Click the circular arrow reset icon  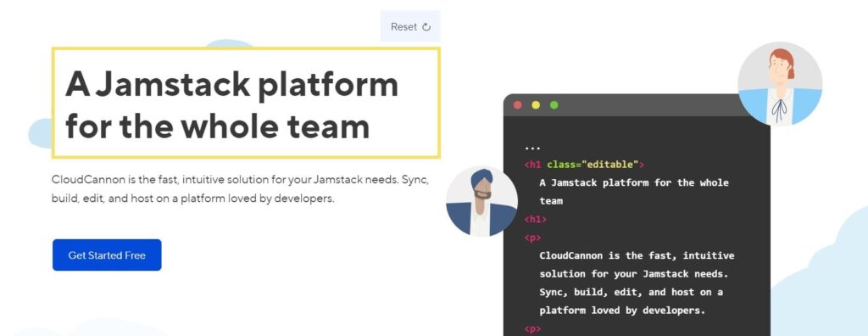pyautogui.click(x=426, y=26)
